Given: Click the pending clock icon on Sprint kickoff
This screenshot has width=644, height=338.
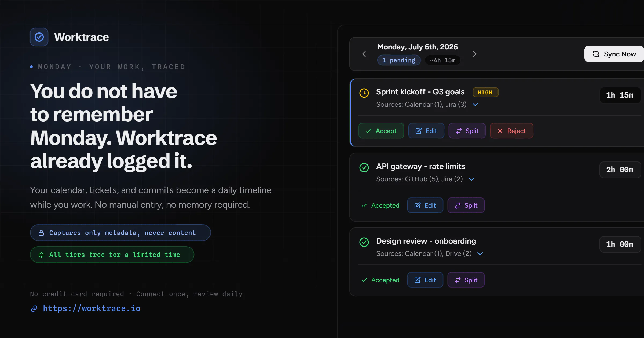Looking at the screenshot, I should point(364,93).
